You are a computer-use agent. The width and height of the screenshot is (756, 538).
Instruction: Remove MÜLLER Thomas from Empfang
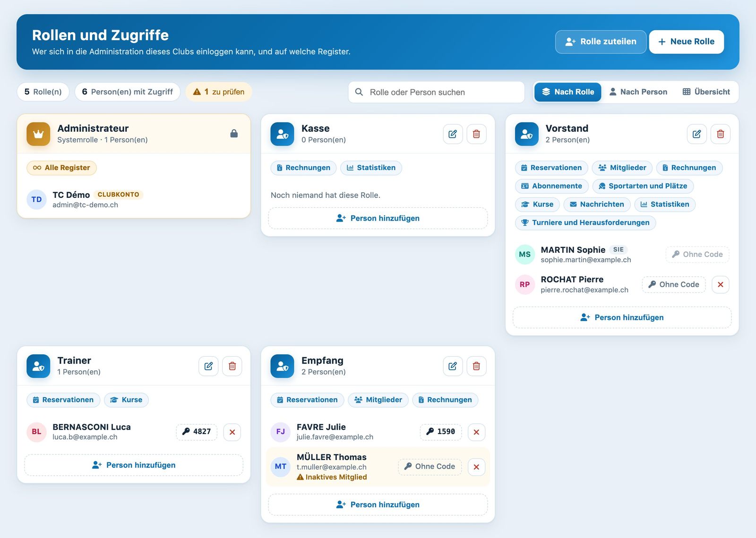pyautogui.click(x=476, y=467)
